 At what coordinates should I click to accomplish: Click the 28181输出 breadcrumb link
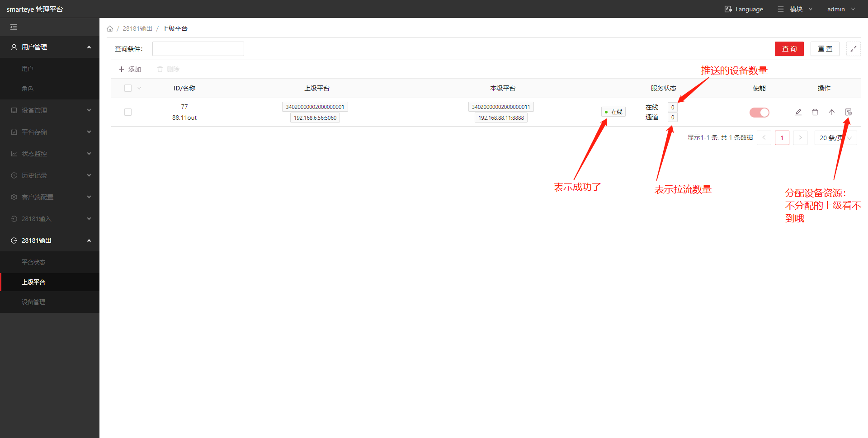click(x=137, y=28)
